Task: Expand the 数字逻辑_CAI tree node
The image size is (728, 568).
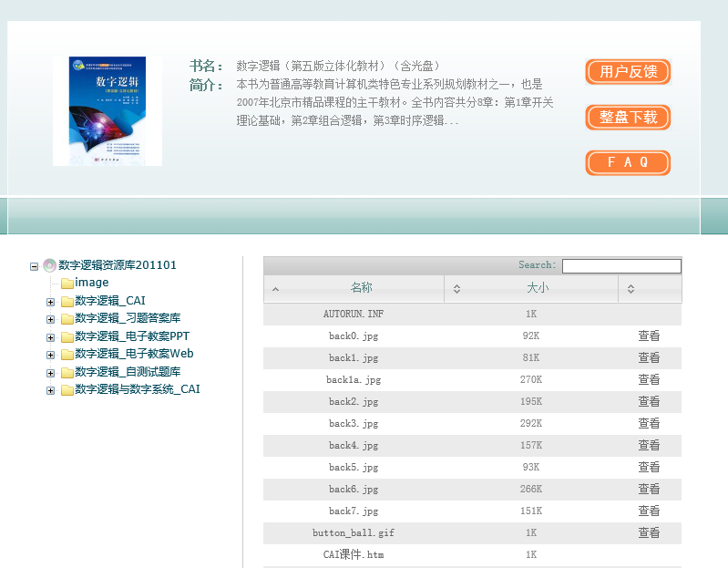Action: click(50, 302)
